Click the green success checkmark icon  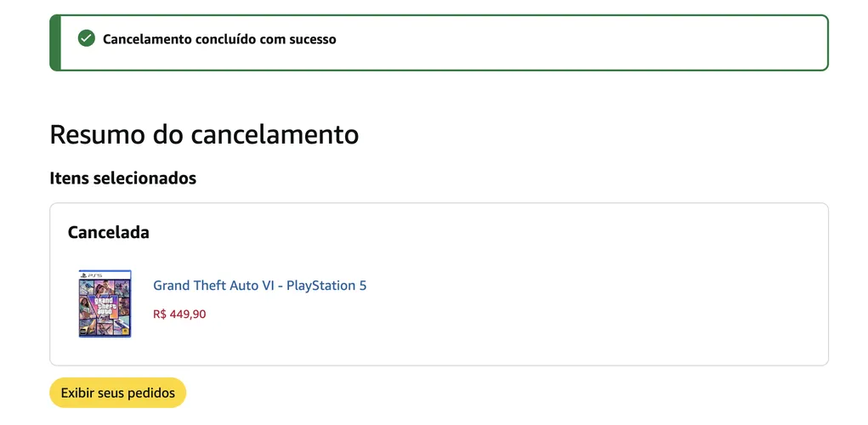87,39
